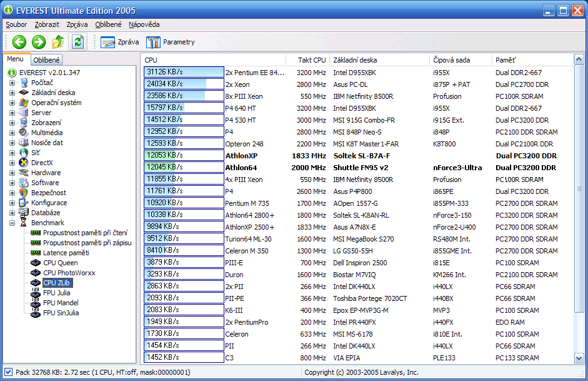Select Latence paměti benchmark item

pos(66,253)
